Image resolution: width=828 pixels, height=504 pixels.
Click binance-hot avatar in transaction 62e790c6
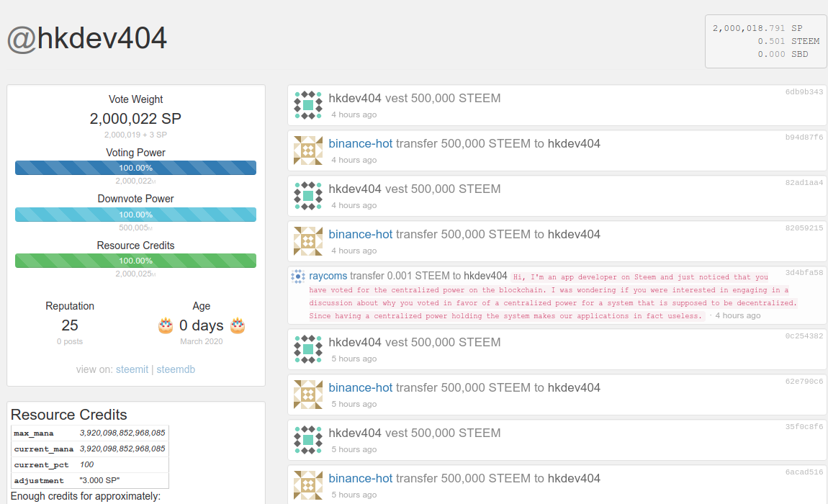(308, 395)
